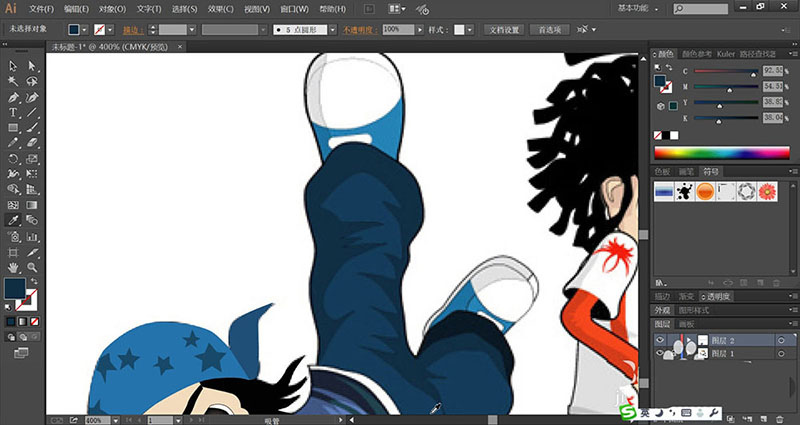The width and height of the screenshot is (800, 425).
Task: Select the Type tool
Action: 13,112
